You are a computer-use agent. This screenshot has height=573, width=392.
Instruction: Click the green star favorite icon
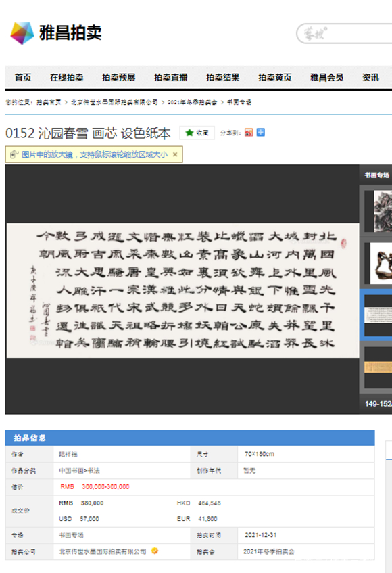point(189,133)
